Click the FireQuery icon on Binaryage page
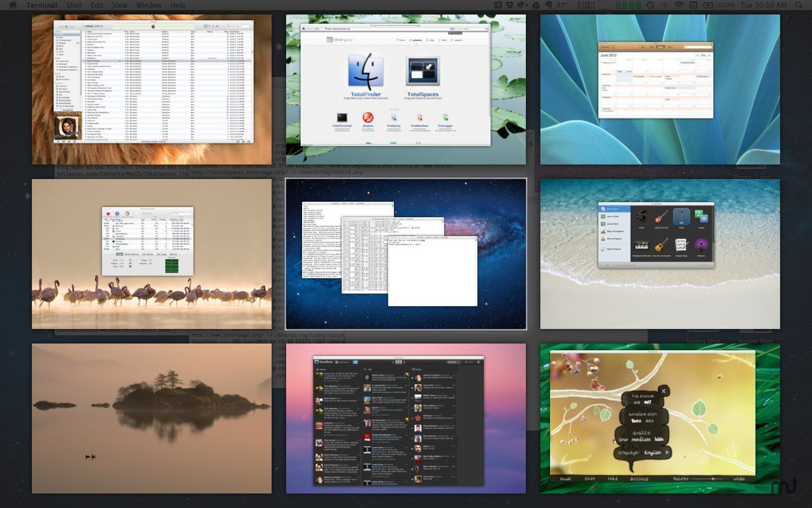812x508 pixels. 395,117
